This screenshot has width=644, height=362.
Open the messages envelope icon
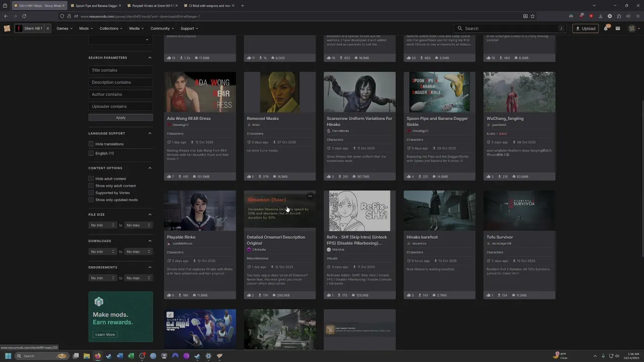[x=618, y=28]
